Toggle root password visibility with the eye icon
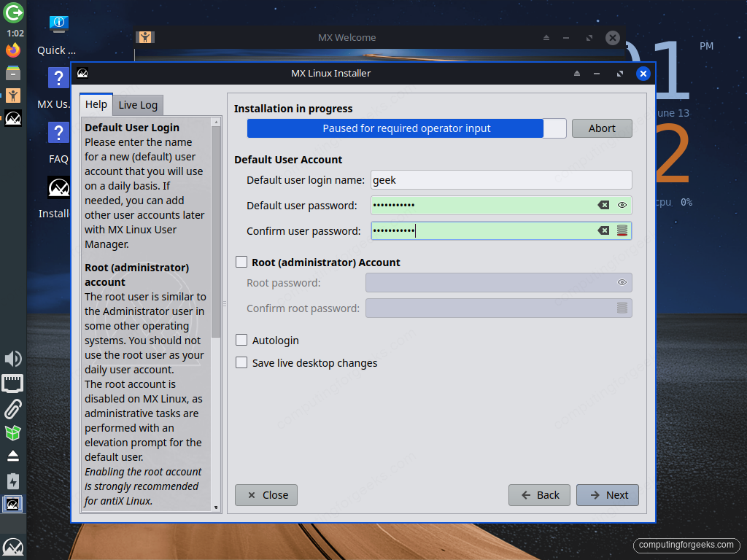 (622, 282)
